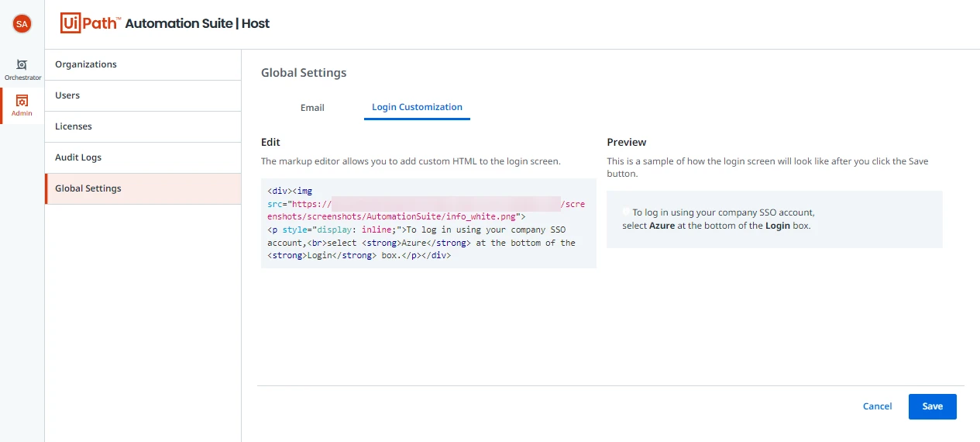
Task: Open the Organizations page
Action: 143,64
